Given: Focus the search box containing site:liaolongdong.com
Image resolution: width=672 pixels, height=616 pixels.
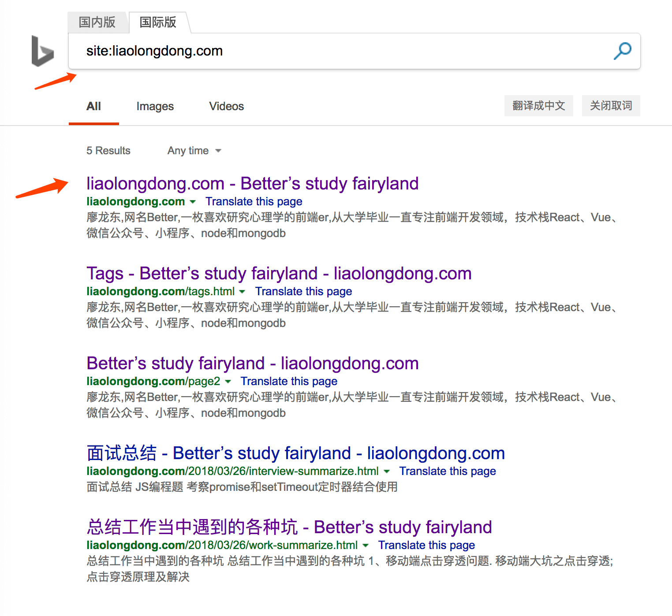Looking at the screenshot, I should tap(354, 51).
